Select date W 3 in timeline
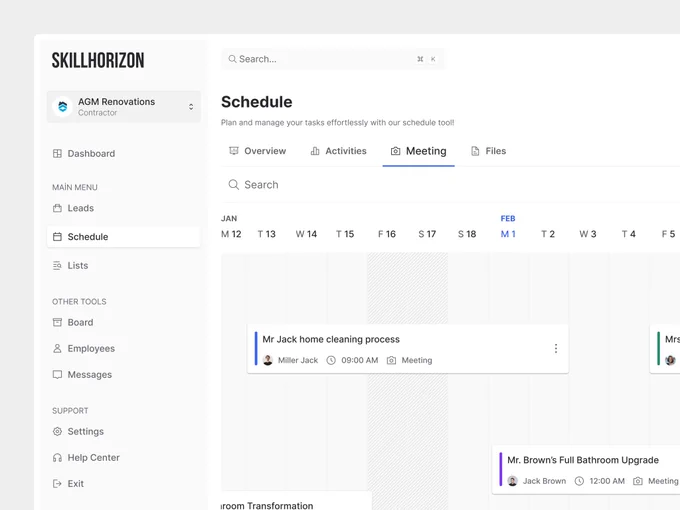This screenshot has width=680, height=510. [588, 234]
